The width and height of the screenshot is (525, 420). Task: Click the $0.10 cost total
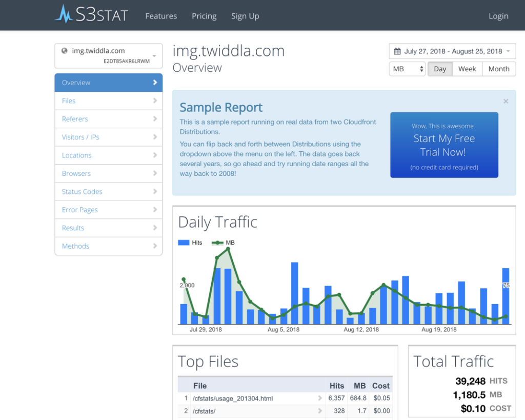[x=473, y=409]
